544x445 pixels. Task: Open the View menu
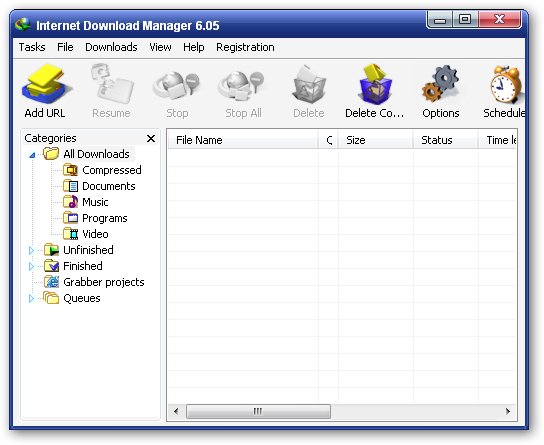pyautogui.click(x=160, y=47)
